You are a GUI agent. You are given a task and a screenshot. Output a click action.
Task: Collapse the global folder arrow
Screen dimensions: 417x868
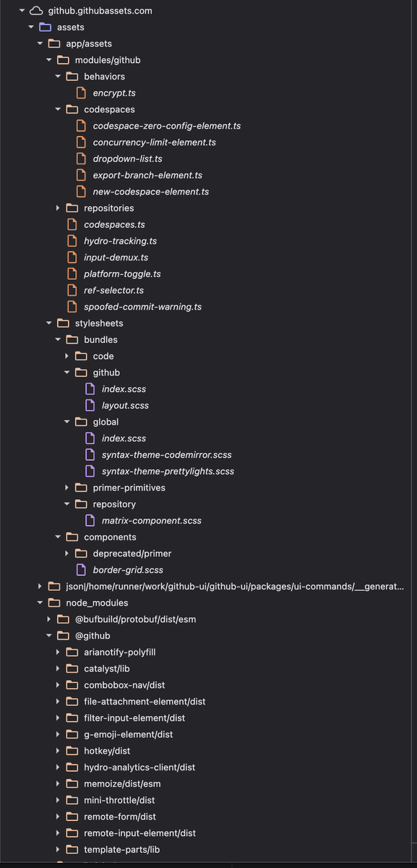(67, 422)
